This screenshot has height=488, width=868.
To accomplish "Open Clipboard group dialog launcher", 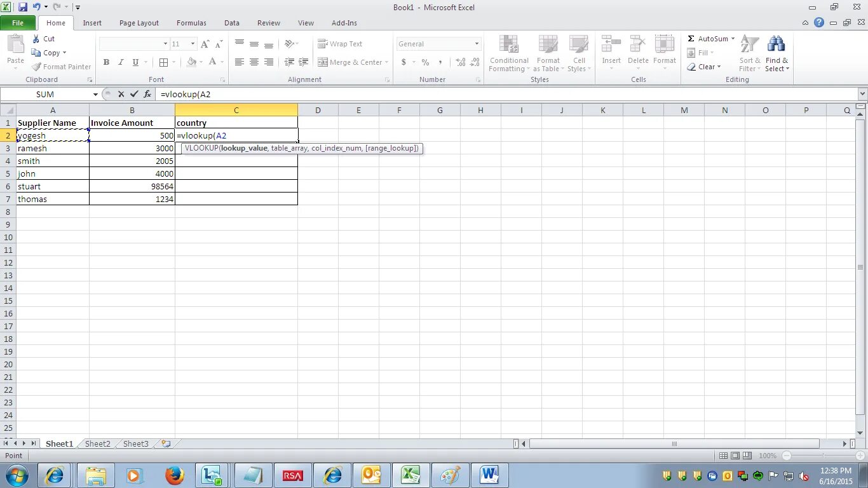I will (x=90, y=80).
